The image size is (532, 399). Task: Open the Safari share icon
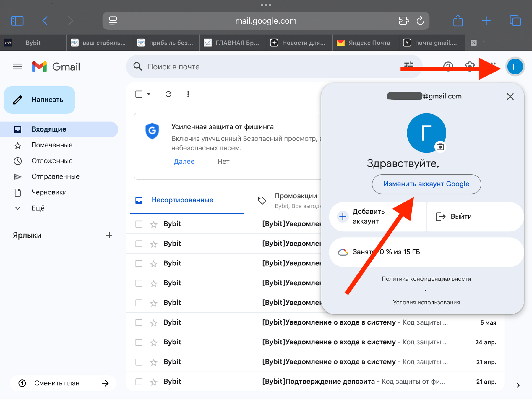point(458,20)
